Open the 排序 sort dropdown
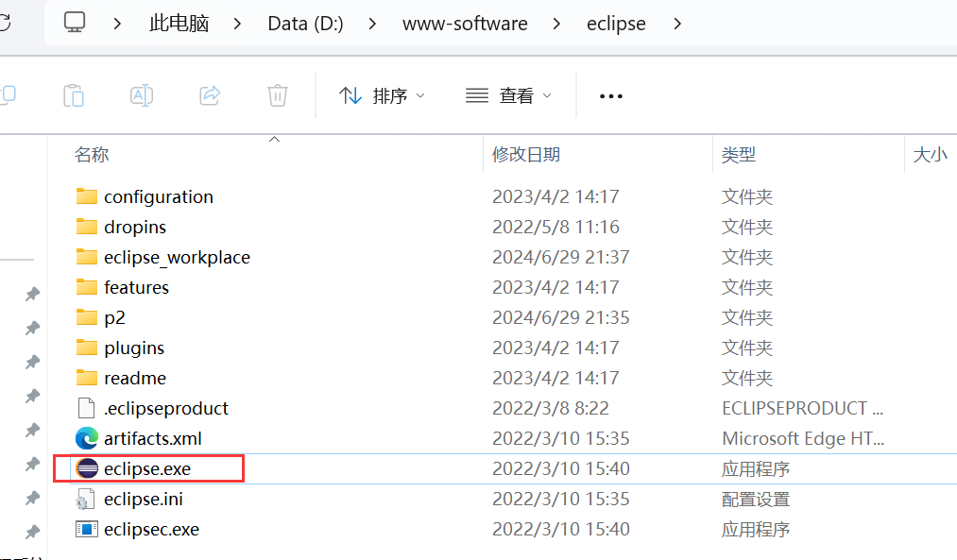The width and height of the screenshot is (957, 560). tap(382, 95)
